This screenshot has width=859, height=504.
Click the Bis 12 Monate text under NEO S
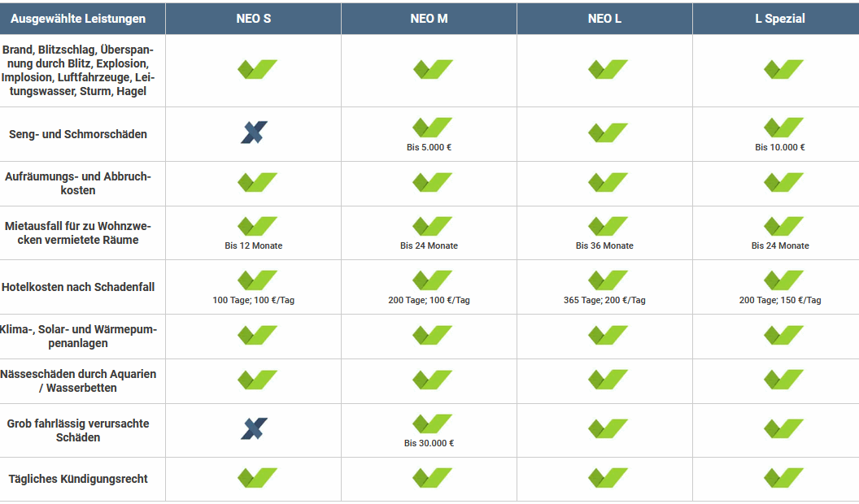[254, 245]
